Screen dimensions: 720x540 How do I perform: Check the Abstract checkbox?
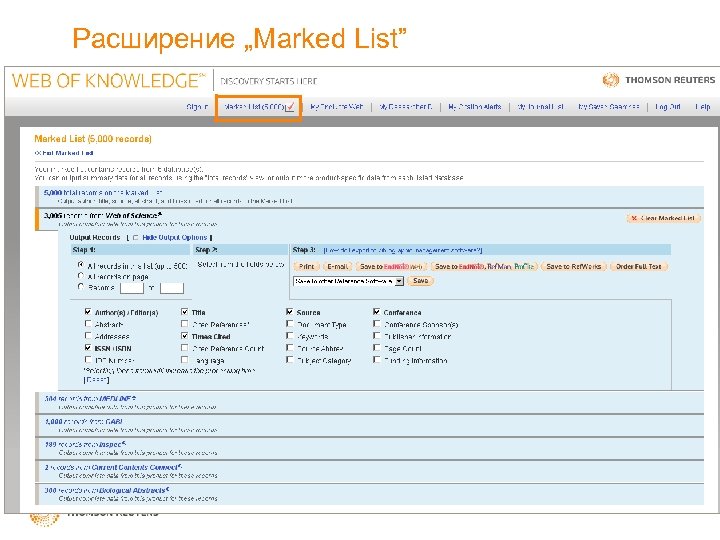pos(88,324)
